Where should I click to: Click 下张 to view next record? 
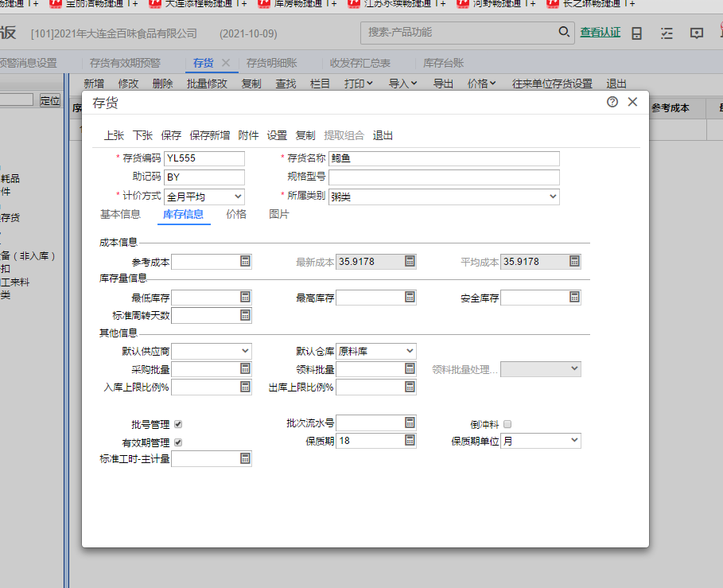pos(142,135)
